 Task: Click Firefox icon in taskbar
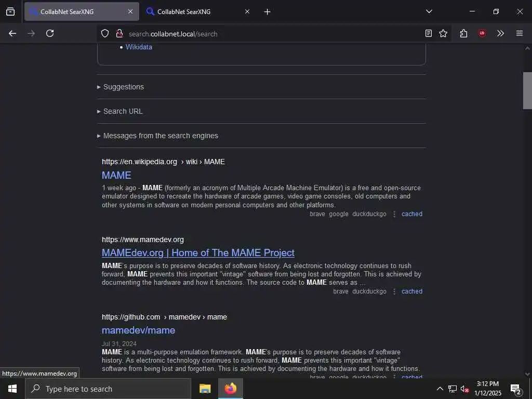[230, 389]
